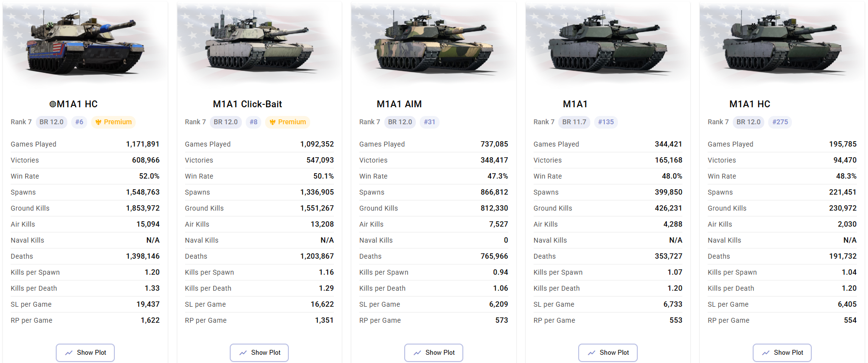Select the #31 rank badge
The width and height of the screenshot is (868, 363).
pyautogui.click(x=429, y=122)
